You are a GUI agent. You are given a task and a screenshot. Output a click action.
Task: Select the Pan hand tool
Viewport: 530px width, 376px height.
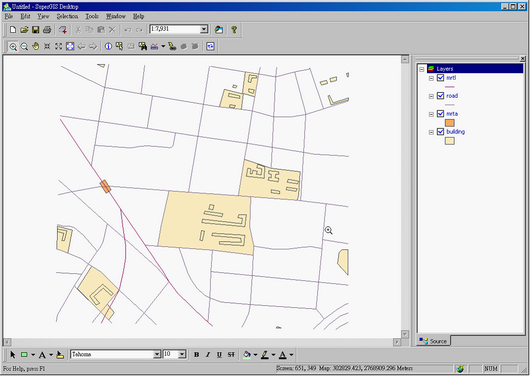click(36, 46)
